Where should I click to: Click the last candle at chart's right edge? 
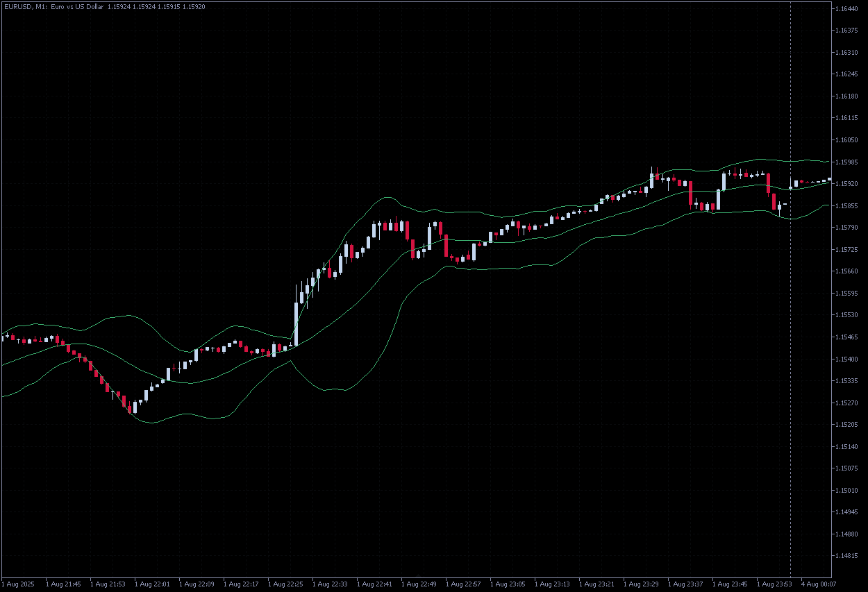click(x=829, y=179)
